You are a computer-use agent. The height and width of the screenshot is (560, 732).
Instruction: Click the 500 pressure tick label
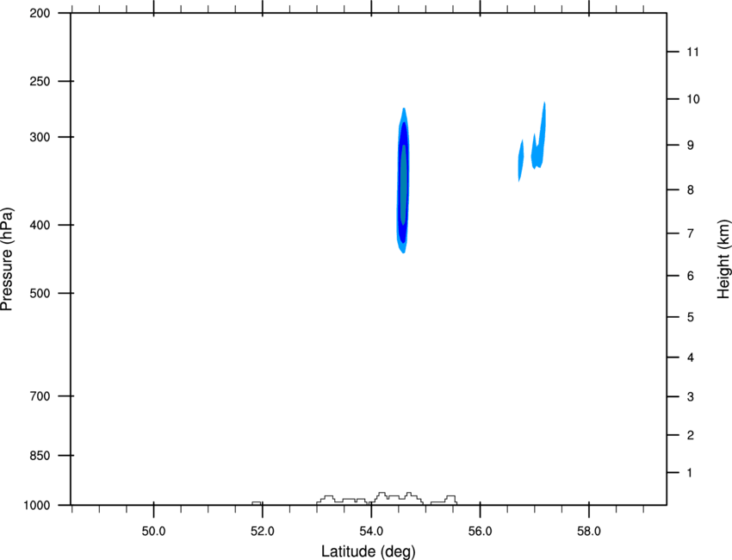(40, 293)
